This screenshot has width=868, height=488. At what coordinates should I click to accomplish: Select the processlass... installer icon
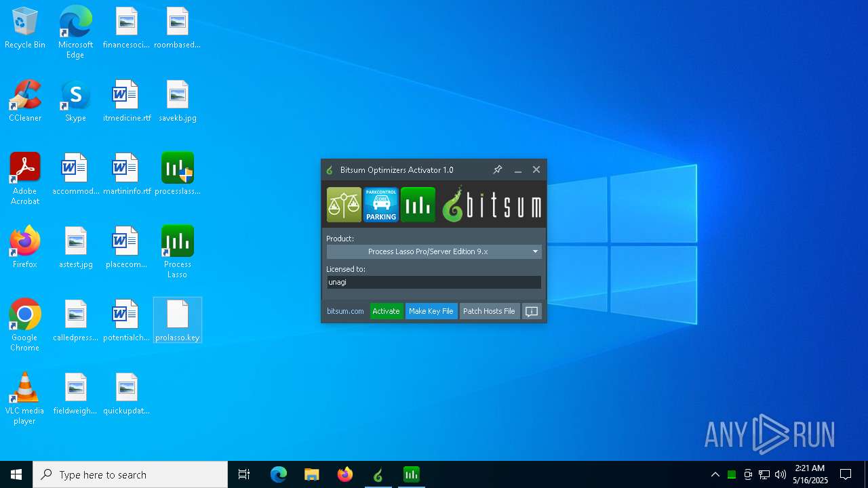178,174
